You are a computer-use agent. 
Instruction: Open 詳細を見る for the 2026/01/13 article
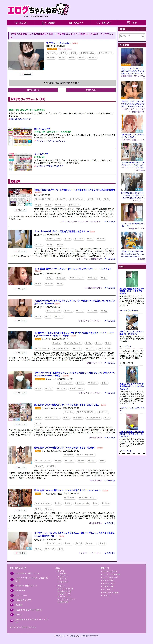point(110,481)
